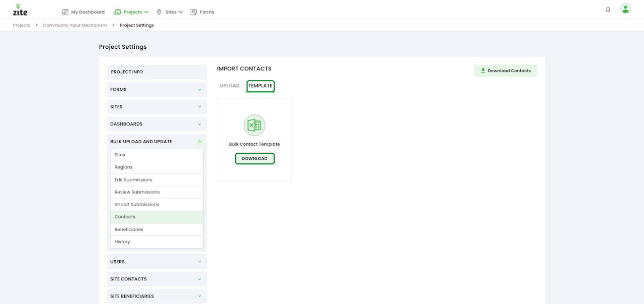This screenshot has height=304, width=644.
Task: Expand the USERS section
Action: (157, 262)
